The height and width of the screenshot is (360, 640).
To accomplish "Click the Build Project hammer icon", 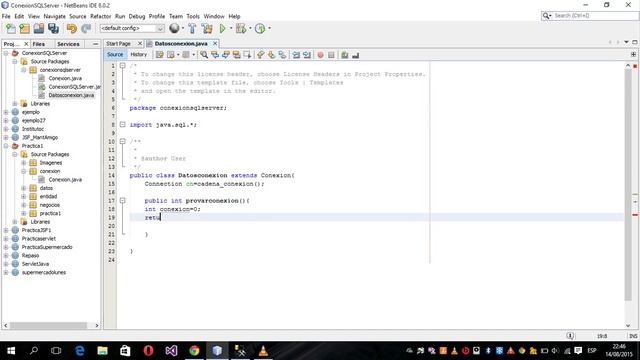I will tap(192, 29).
